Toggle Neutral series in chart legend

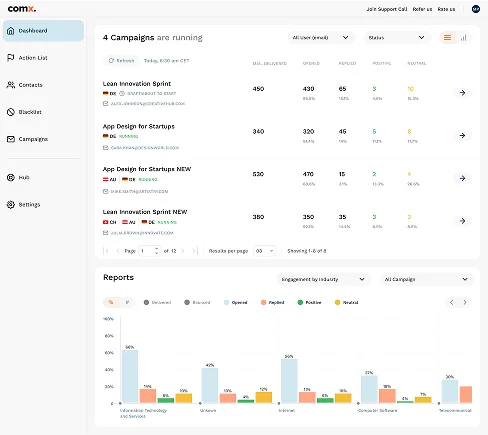coord(347,302)
